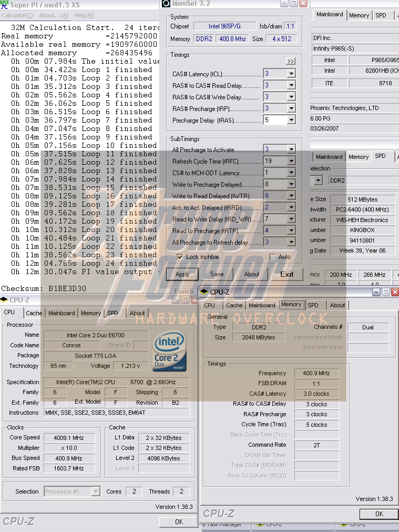Open the Refresh Cycle Time (tRFC) dropdown
Image resolution: width=399 pixels, height=532 pixels.
tap(291, 161)
